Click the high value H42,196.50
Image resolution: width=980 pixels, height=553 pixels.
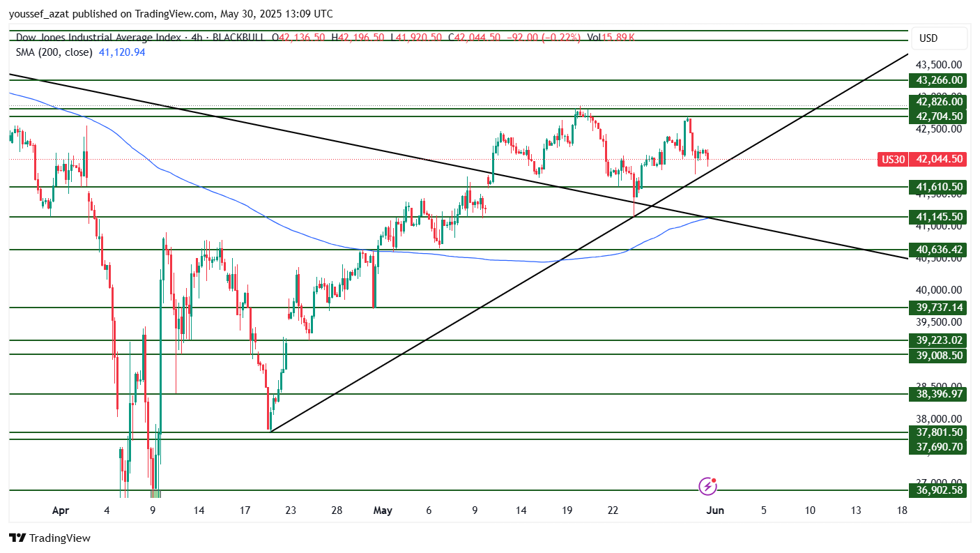click(358, 38)
